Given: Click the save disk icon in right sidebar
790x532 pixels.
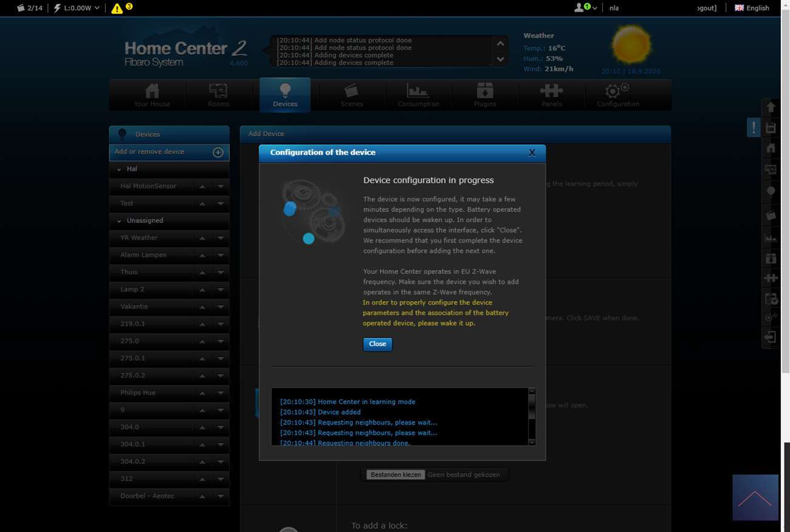Looking at the screenshot, I should [x=771, y=128].
